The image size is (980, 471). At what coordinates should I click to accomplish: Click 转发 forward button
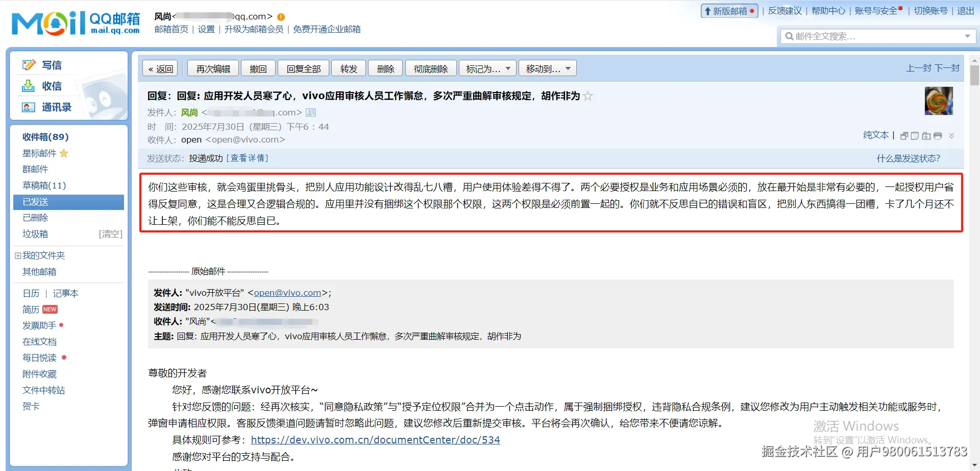tap(349, 68)
